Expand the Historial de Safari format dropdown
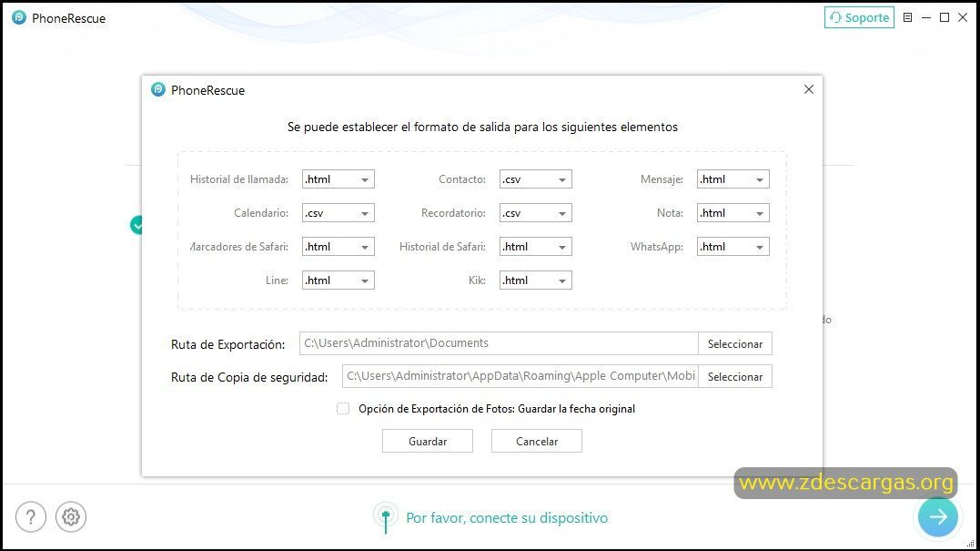Image resolution: width=980 pixels, height=551 pixels. click(x=536, y=247)
